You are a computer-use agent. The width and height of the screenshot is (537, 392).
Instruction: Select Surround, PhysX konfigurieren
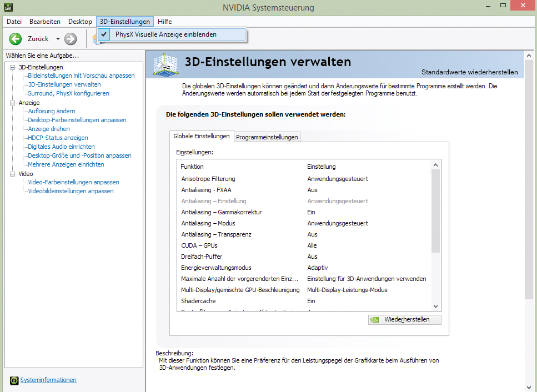coord(68,93)
